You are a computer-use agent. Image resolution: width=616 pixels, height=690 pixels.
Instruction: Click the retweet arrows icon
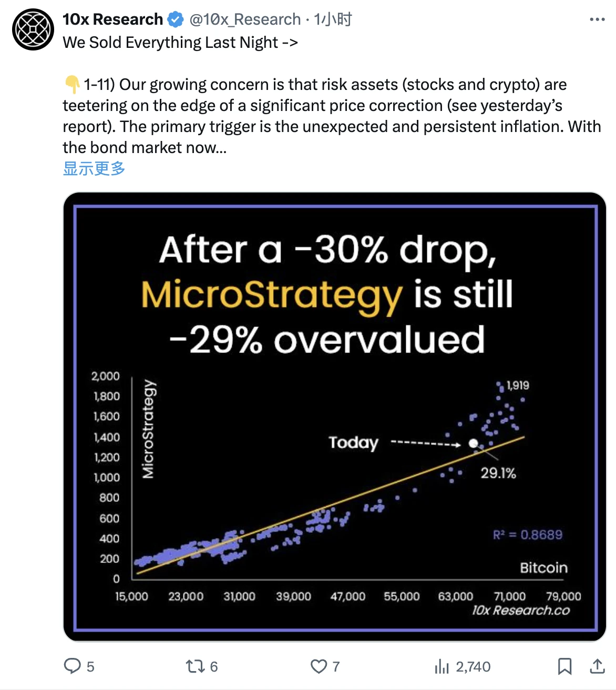[194, 666]
